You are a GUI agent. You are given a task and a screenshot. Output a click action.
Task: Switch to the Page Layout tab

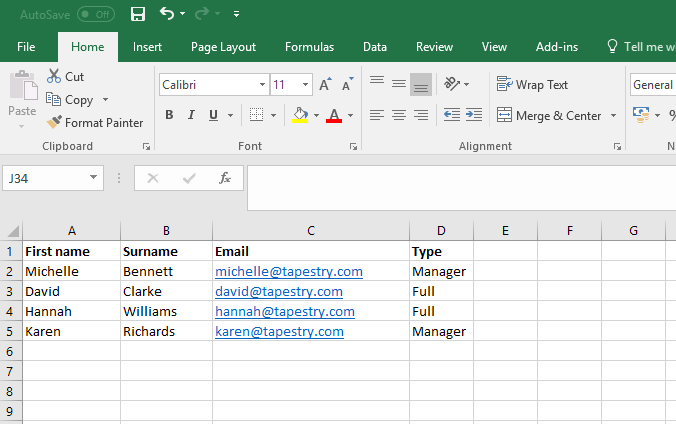click(x=223, y=47)
